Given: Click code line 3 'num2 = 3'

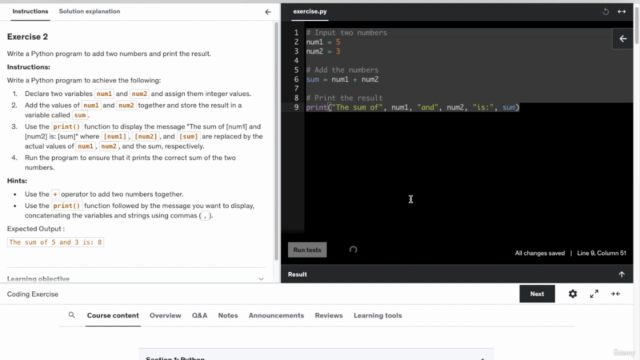Looking at the screenshot, I should coord(323,51).
